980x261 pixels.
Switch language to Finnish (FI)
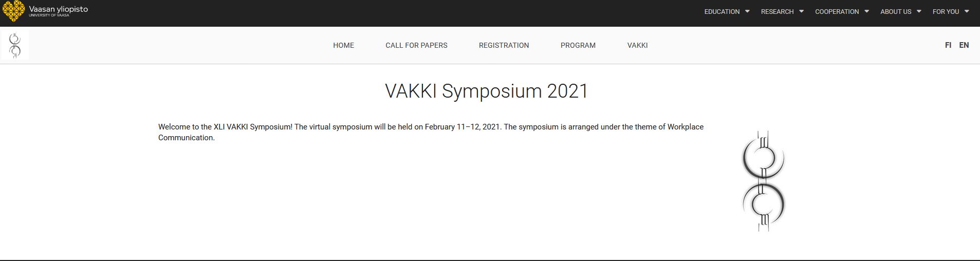[x=948, y=45]
